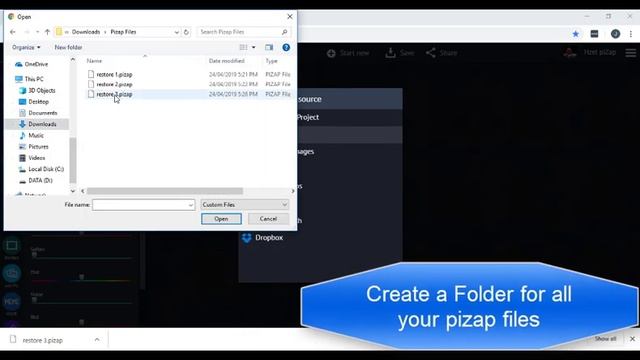640x360 pixels.
Task: Cancel the Open dialog
Action: (268, 219)
